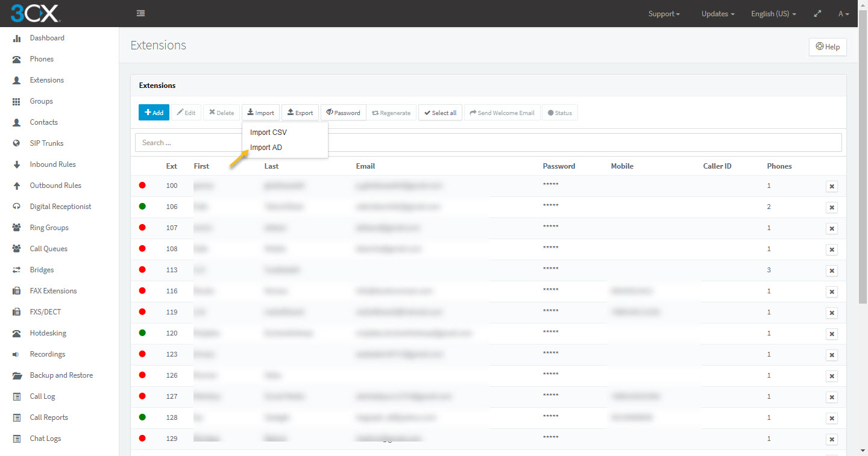Open FAX Extensions page

click(x=53, y=291)
